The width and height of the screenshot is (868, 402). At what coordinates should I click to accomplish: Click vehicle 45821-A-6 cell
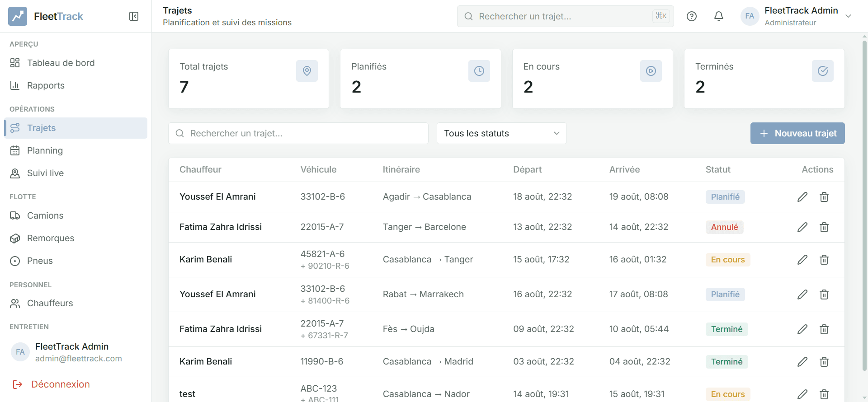click(x=322, y=254)
